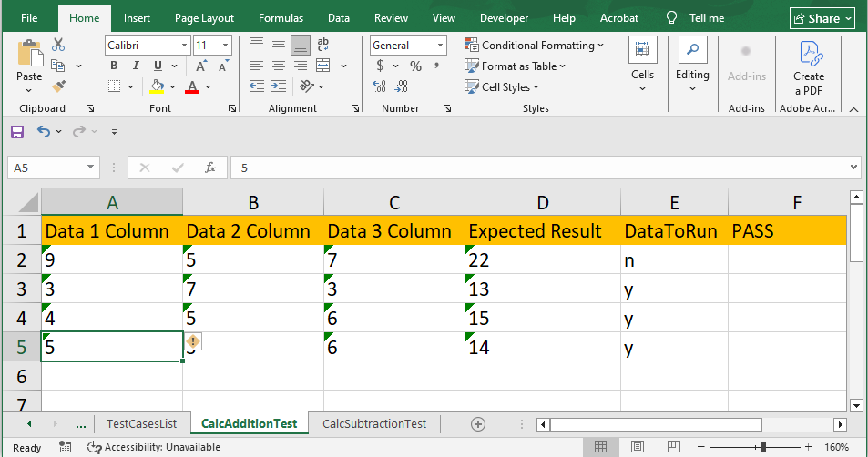Screen dimensions: 868x457
Task: Apply cell borders icon
Action: pyautogui.click(x=115, y=86)
